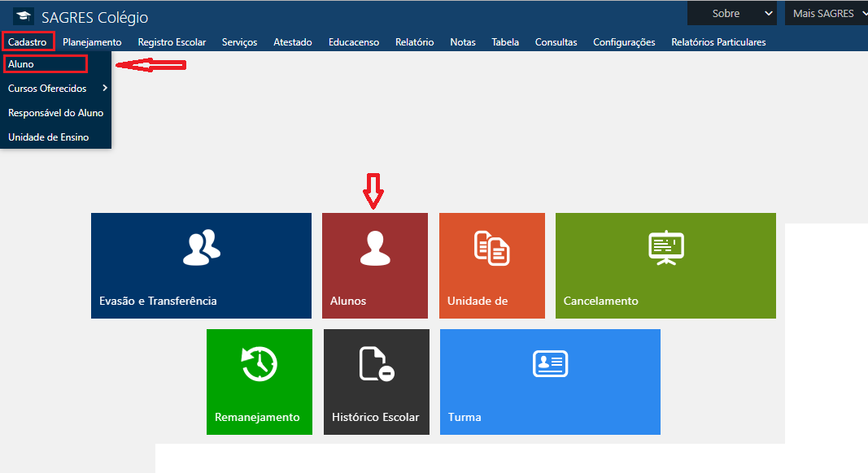This screenshot has width=868, height=473.
Task: Open the Planejamento menu
Action: click(92, 42)
